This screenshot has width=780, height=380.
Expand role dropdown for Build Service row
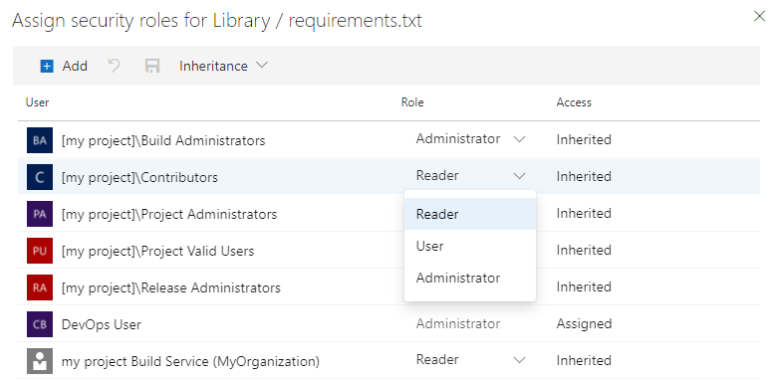pos(519,360)
